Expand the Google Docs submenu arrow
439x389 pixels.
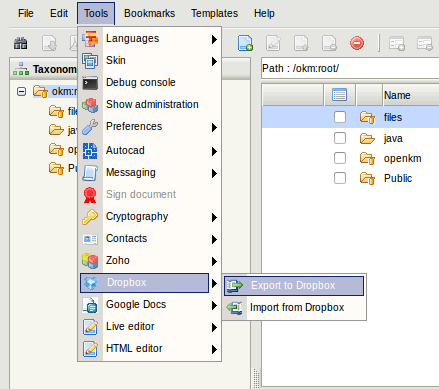214,306
